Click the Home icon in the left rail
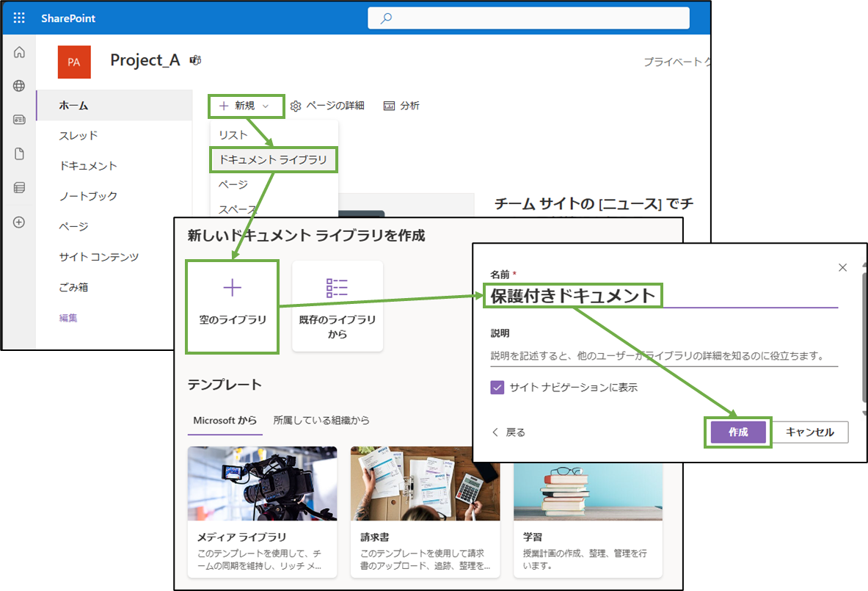Viewport: 868px width, 591px height. (x=18, y=52)
